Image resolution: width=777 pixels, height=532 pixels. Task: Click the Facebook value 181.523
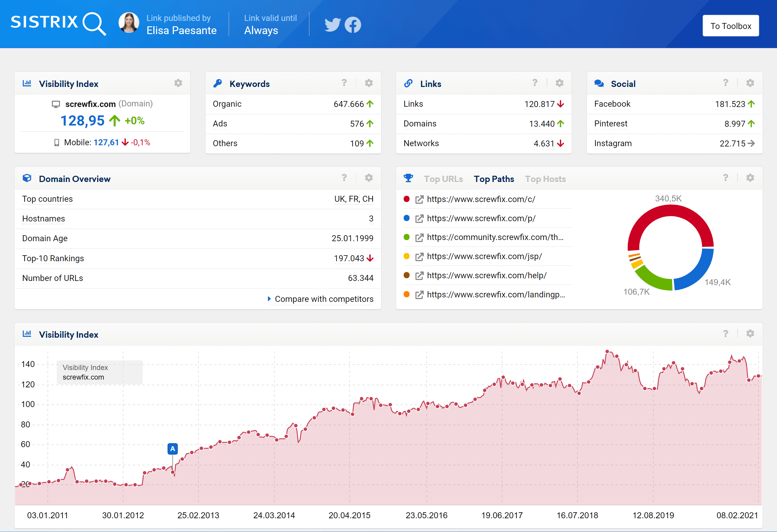click(730, 104)
